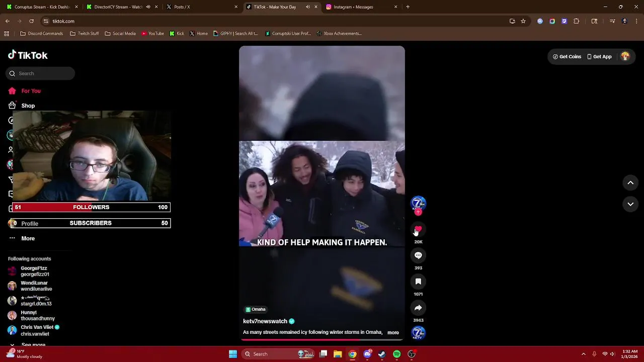This screenshot has width=644, height=362.
Task: Open Discord Commands bookmark folder
Action: coord(42,34)
